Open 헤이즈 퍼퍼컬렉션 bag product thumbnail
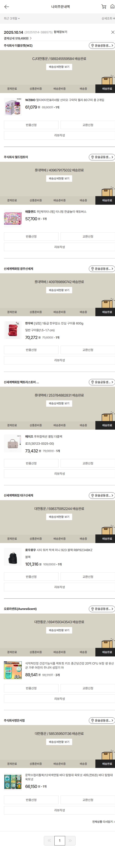The width and height of the screenshot is (115, 868). pos(13,443)
